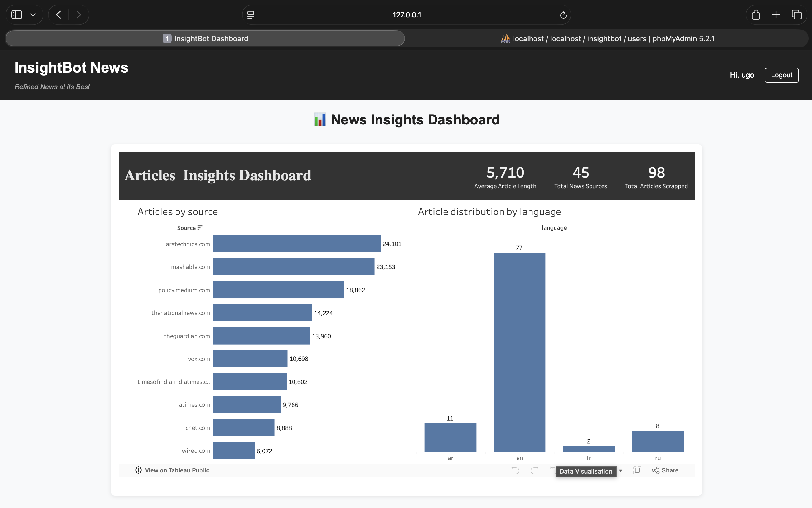Select the policy.medium.com bar
Viewport: 812px width, 508px height.
279,290
